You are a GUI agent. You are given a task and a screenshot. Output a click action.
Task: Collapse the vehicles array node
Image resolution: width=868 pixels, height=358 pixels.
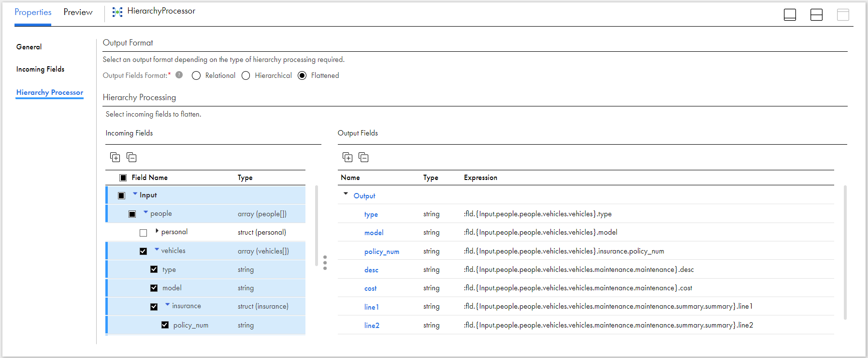[x=157, y=249]
